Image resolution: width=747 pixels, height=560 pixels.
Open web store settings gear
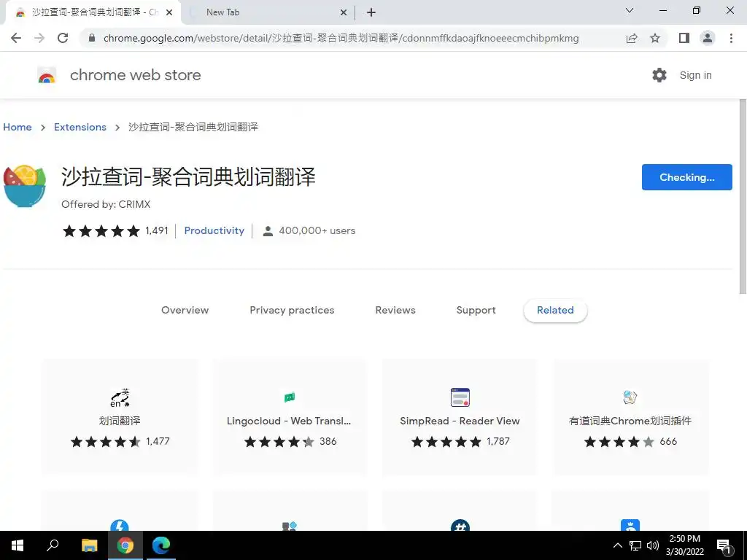(x=659, y=75)
